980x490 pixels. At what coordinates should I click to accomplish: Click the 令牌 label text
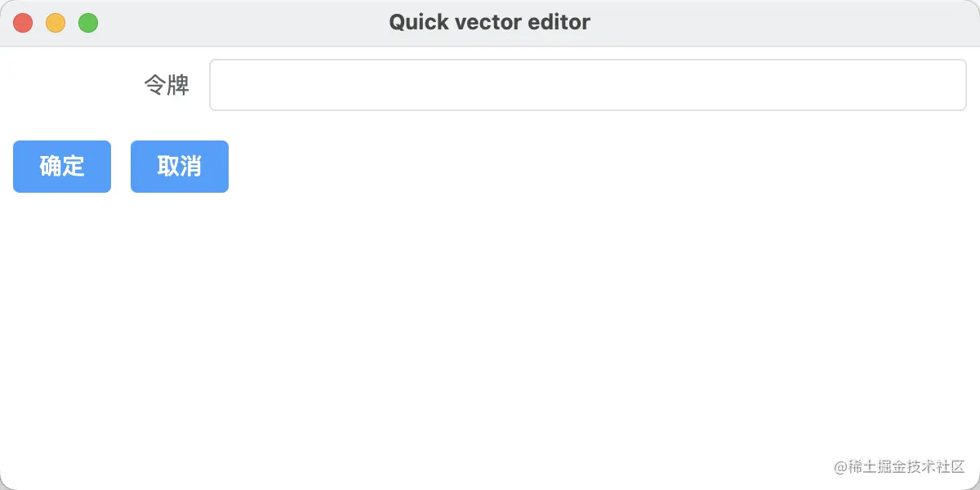click(167, 85)
